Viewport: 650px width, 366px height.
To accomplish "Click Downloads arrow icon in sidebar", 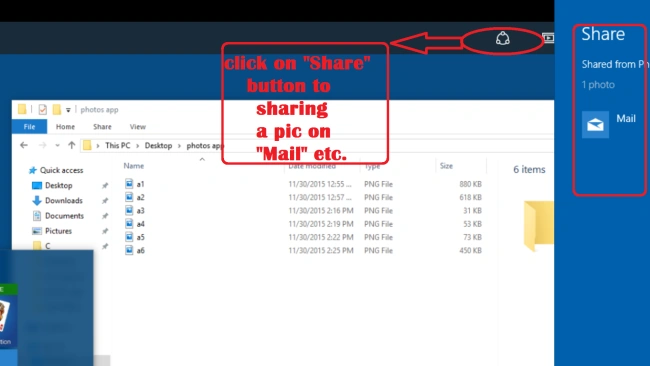I will pos(37,201).
